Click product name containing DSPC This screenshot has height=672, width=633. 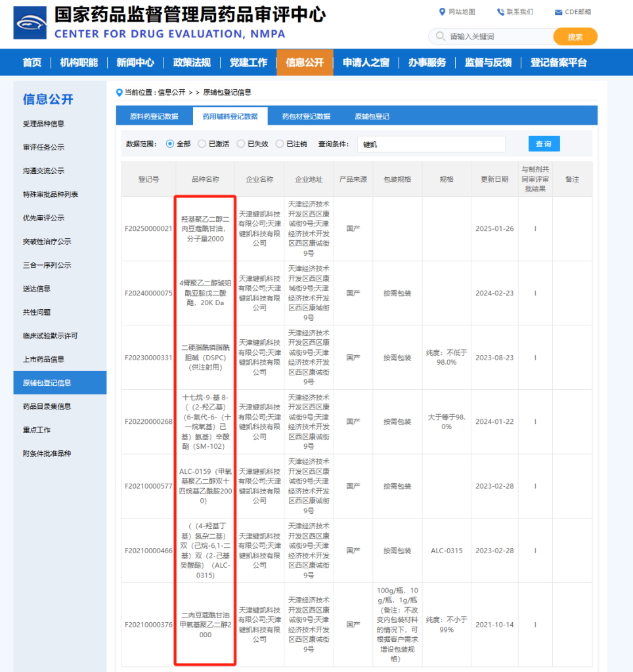coord(206,358)
